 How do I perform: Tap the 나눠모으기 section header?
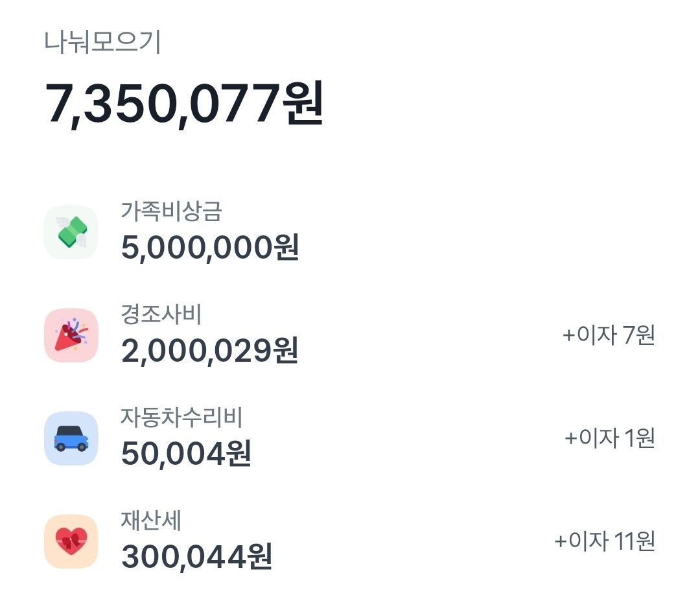coord(102,42)
